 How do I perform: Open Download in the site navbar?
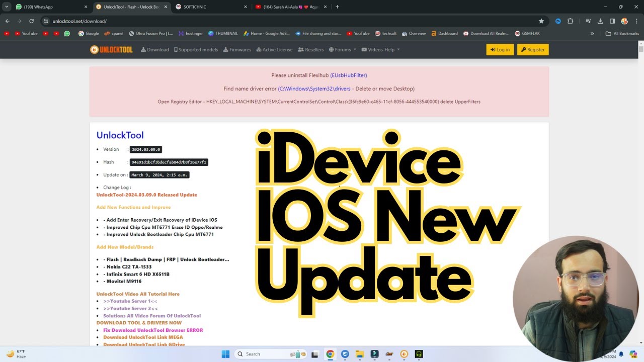(x=155, y=50)
